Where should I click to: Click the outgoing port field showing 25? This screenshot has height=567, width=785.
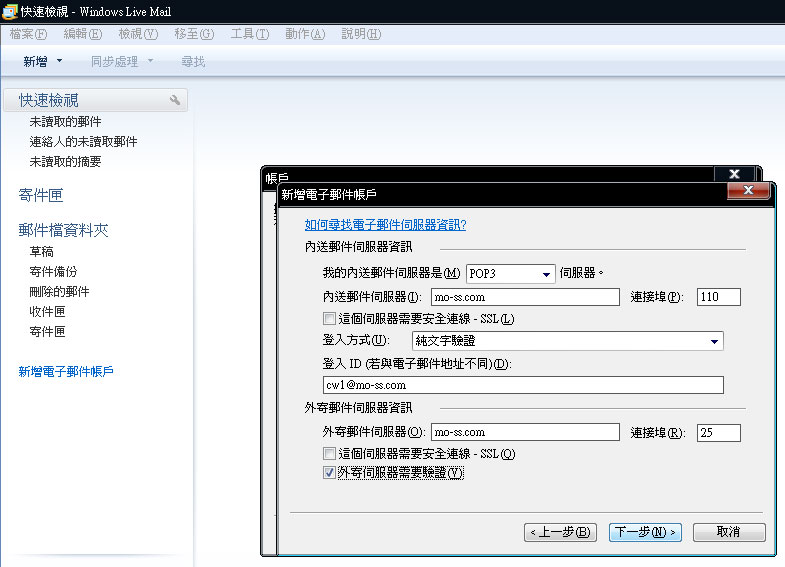tap(718, 432)
